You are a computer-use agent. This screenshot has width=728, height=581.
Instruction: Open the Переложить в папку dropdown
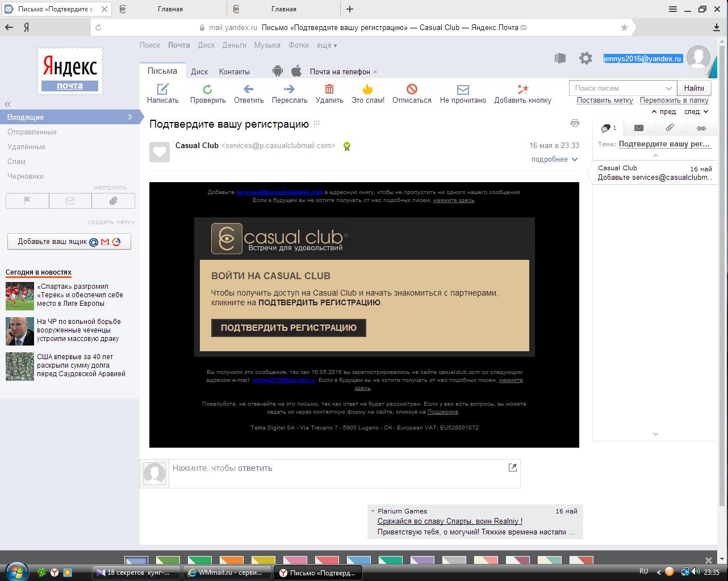pos(674,100)
